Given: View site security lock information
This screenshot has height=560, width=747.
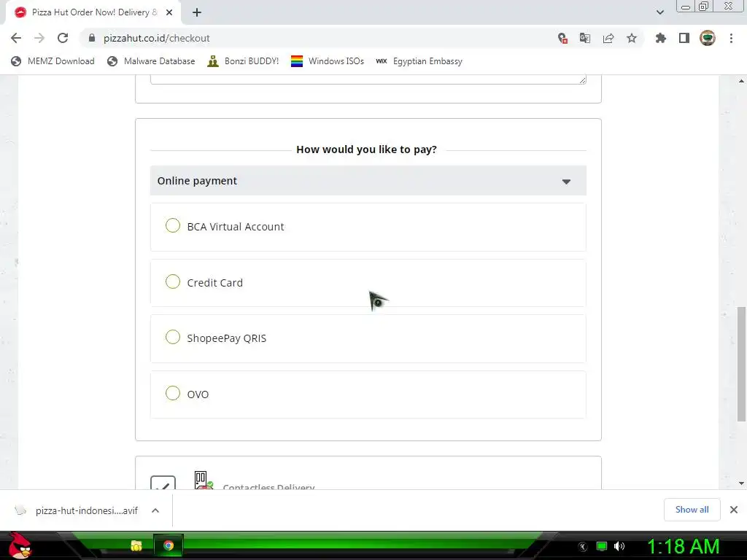Looking at the screenshot, I should 92,38.
